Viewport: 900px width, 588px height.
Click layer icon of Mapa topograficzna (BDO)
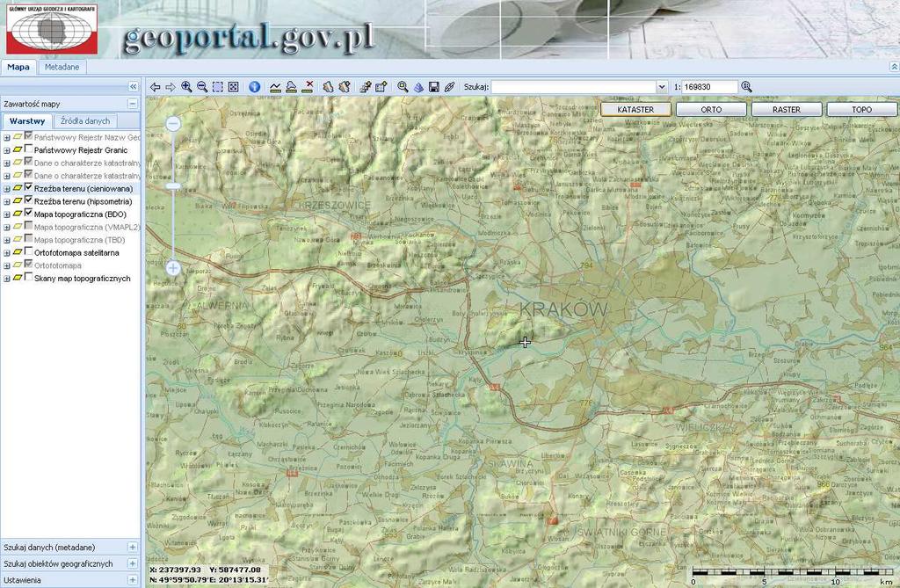tap(18, 214)
